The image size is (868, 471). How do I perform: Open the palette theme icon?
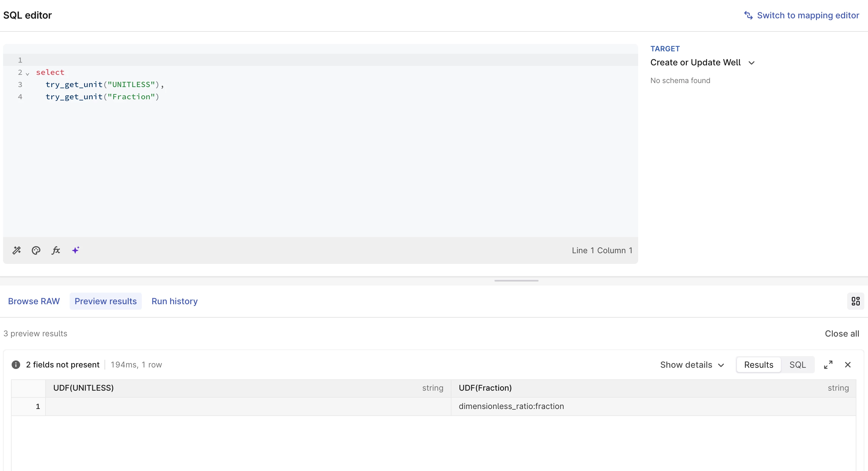tap(36, 250)
